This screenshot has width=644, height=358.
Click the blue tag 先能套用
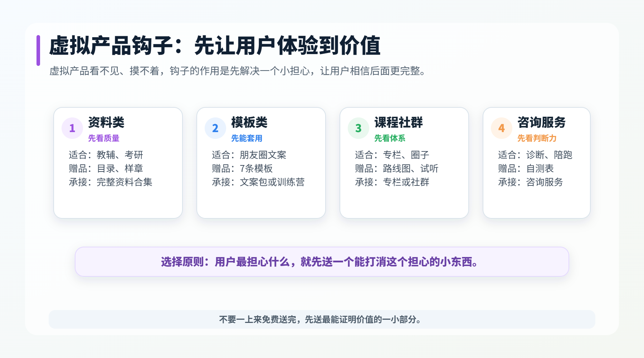[247, 138]
